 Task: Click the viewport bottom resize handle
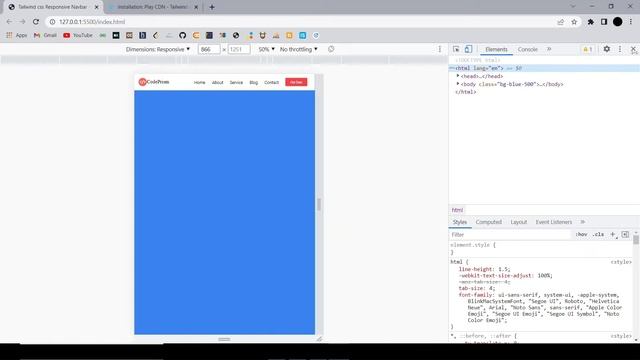click(224, 339)
